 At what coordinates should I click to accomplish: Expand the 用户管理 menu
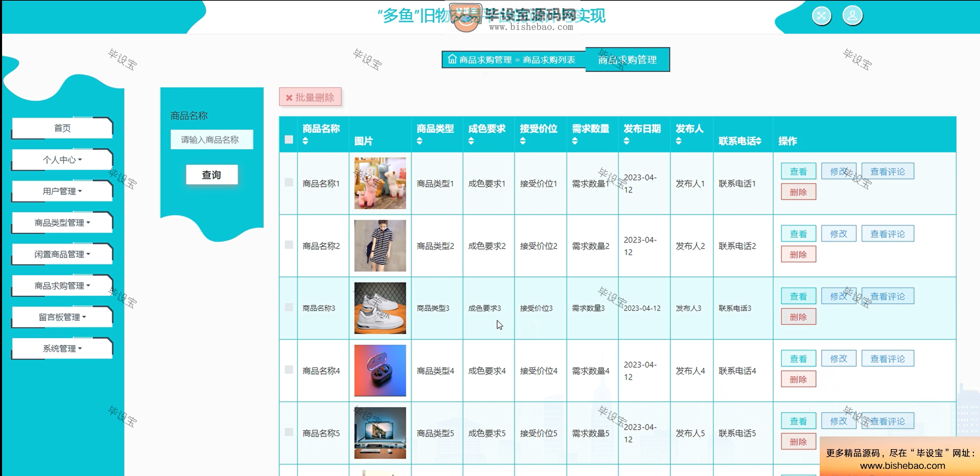(62, 191)
